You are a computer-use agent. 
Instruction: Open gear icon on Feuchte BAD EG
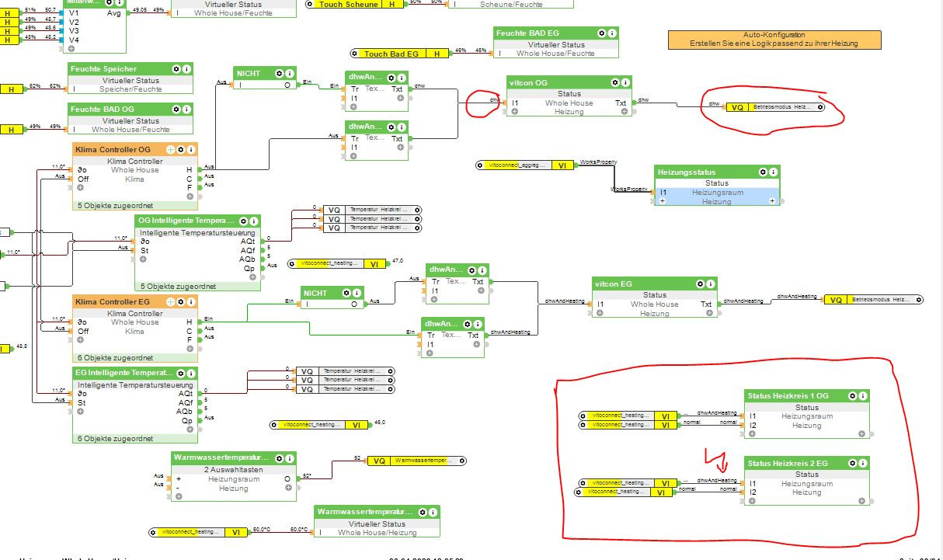(x=602, y=33)
